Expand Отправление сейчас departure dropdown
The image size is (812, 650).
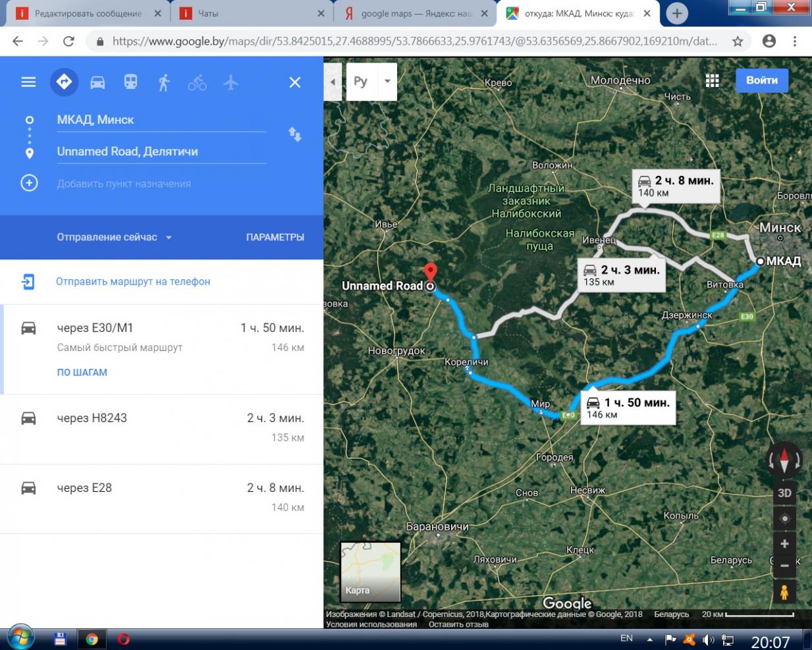tap(114, 237)
